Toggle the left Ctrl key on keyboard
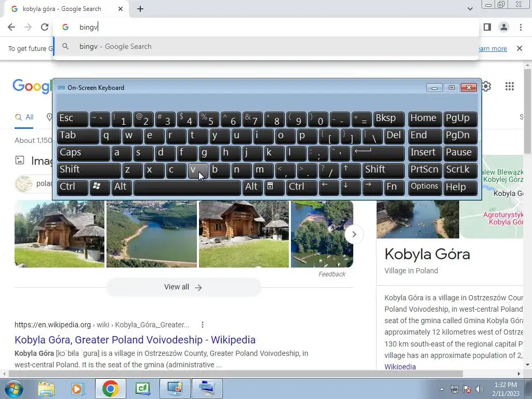The width and height of the screenshot is (532, 399). point(73,188)
